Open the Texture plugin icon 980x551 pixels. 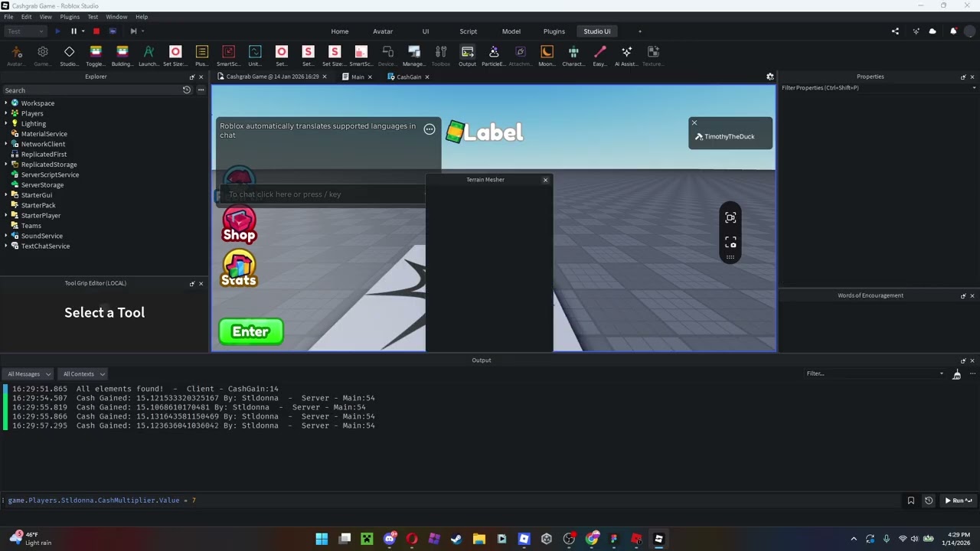click(653, 56)
